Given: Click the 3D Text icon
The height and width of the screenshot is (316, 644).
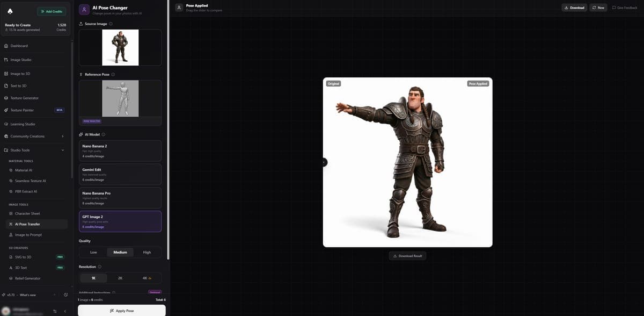Looking at the screenshot, I should coord(11,268).
